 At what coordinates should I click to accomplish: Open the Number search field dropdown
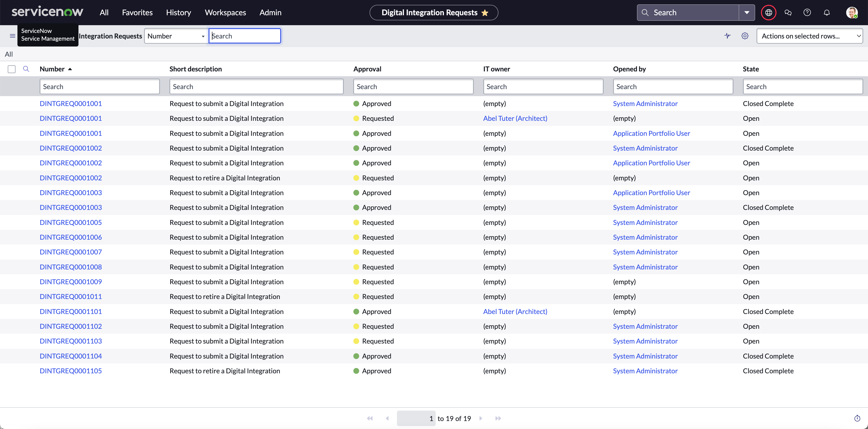pyautogui.click(x=176, y=36)
